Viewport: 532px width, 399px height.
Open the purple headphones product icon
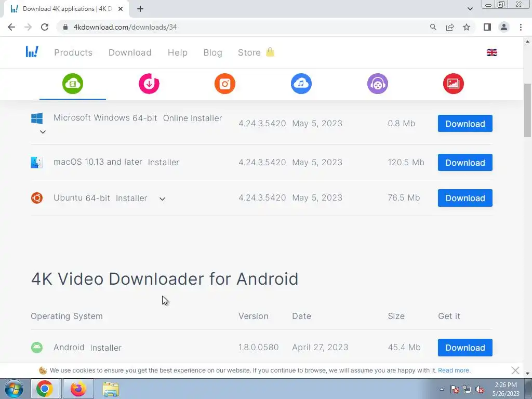[x=378, y=84]
